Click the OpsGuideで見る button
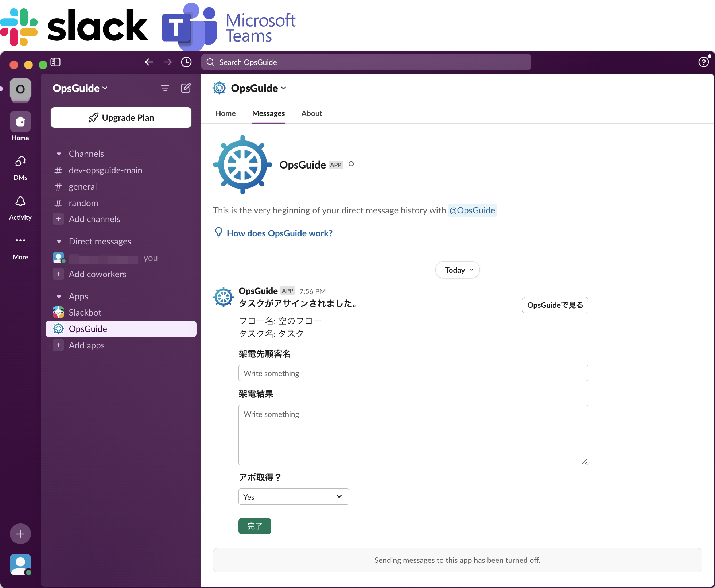Screen dimensions: 715x588 pos(555,305)
